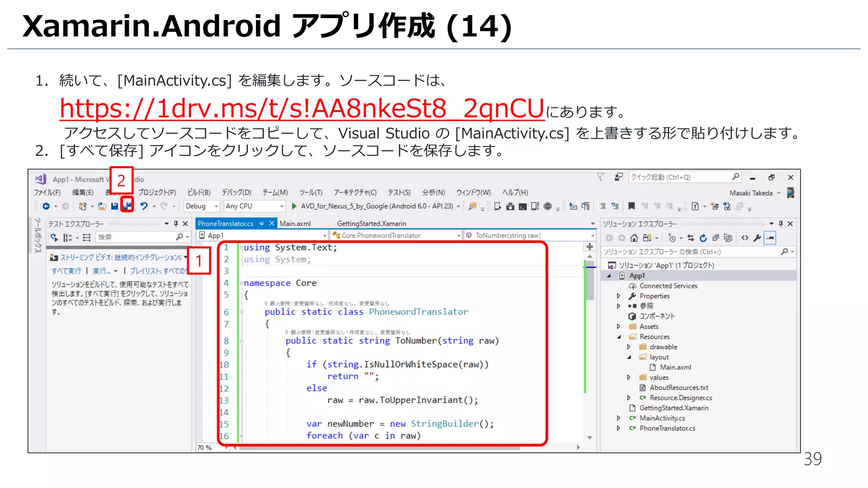868x488 pixels.
Task: Click the bookmark toggle icon
Action: pyautogui.click(x=632, y=206)
